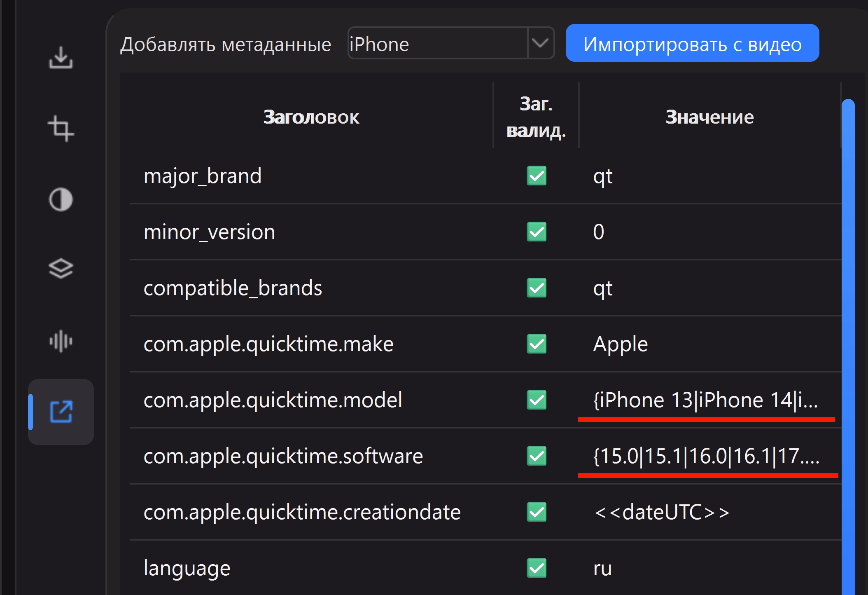Image resolution: width=868 pixels, height=595 pixels.
Task: Click Импортировать с видео button
Action: (x=692, y=43)
